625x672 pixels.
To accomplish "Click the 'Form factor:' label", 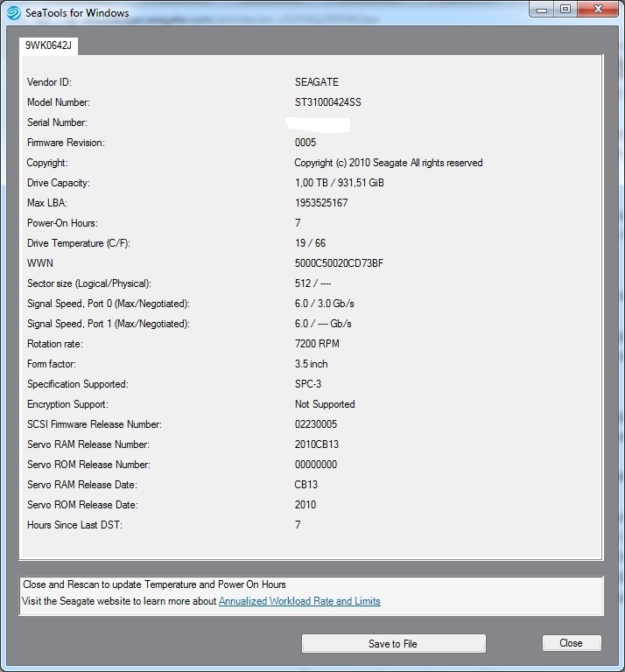I will [52, 364].
